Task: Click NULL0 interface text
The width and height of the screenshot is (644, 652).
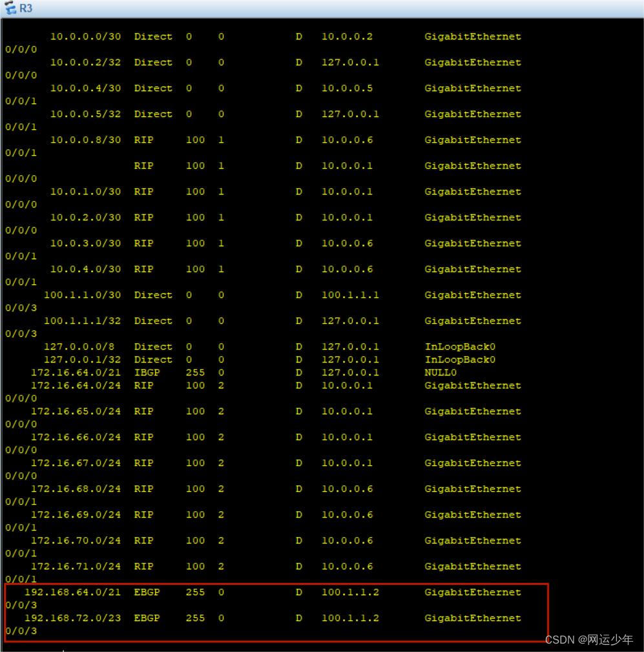Action: click(x=441, y=372)
